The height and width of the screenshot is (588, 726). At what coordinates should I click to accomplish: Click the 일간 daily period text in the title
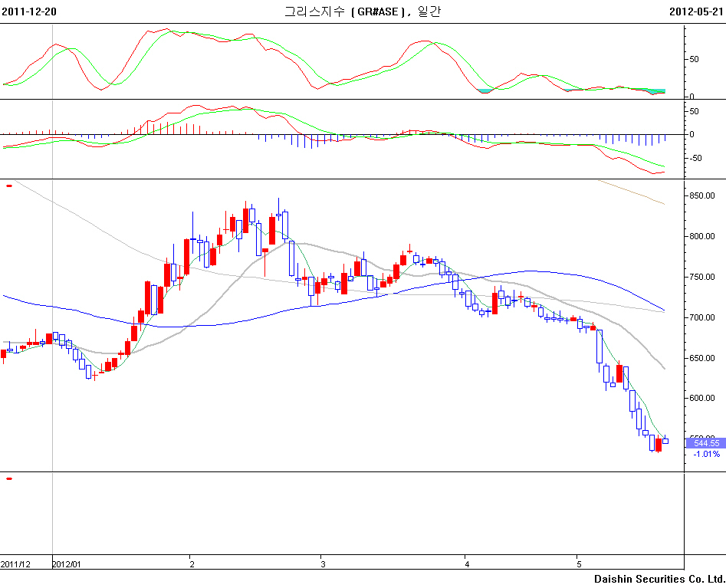click(430, 11)
